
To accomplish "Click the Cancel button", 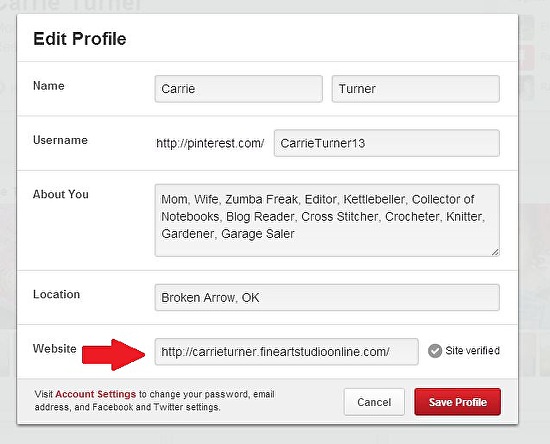I will tap(374, 402).
